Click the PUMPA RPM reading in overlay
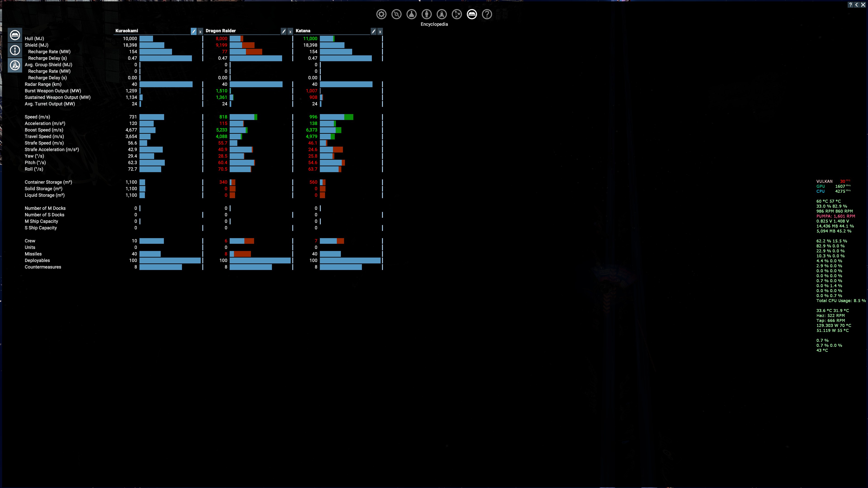The width and height of the screenshot is (868, 488). pyautogui.click(x=836, y=216)
